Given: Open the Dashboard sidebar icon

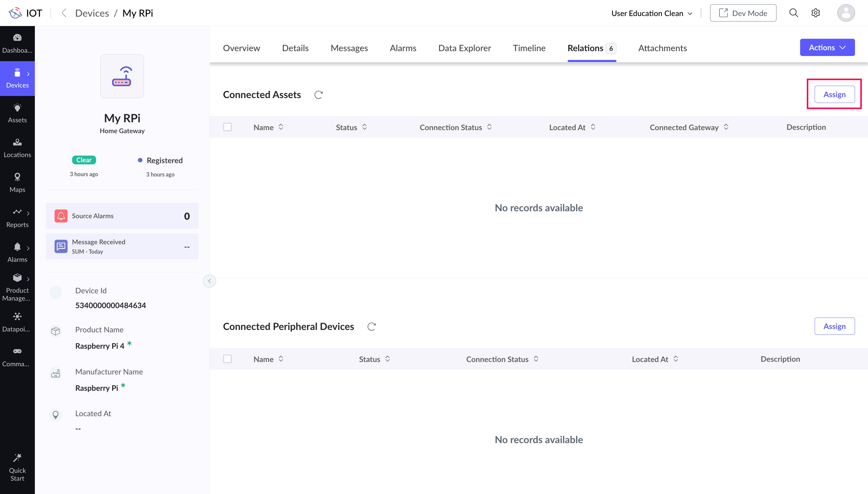Looking at the screenshot, I should pos(17,38).
